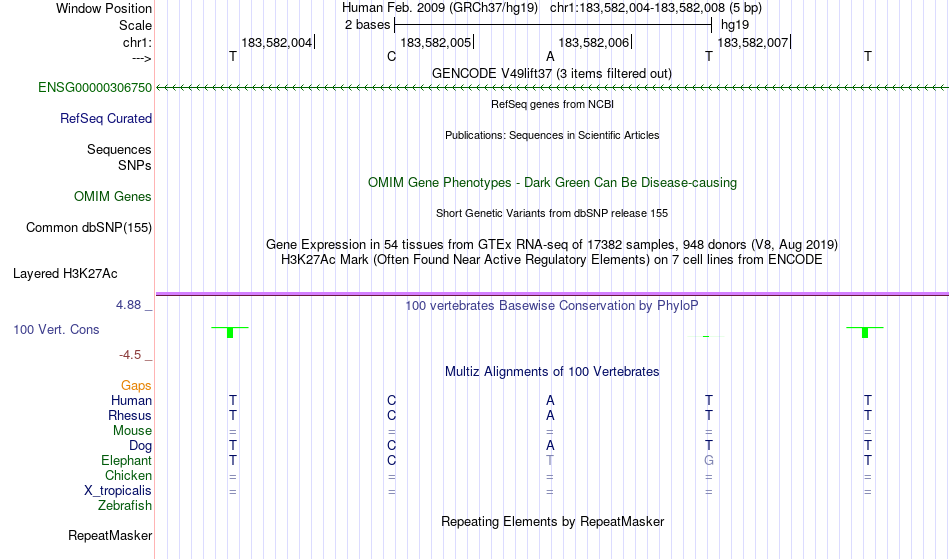Click the hg19 label beside the scale bar
Screen dimensions: 950x559
tap(735, 25)
